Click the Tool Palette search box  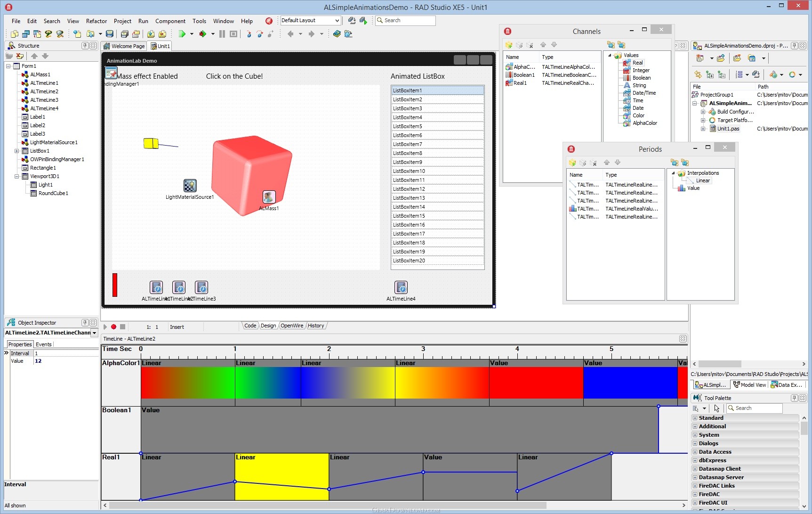pos(755,408)
